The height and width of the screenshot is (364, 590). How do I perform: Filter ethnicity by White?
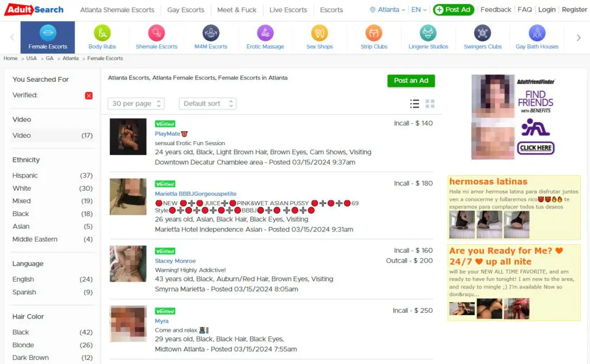[x=52, y=188]
